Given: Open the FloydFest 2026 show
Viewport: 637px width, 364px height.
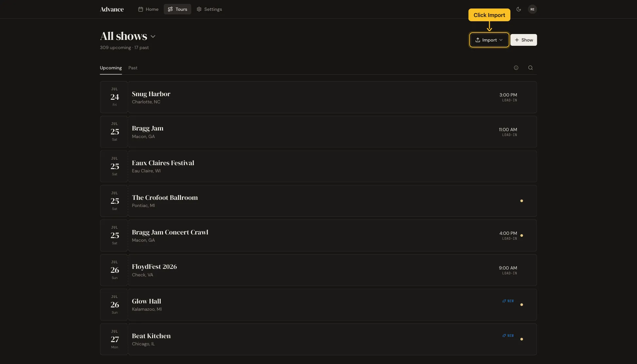Looking at the screenshot, I should [318, 270].
